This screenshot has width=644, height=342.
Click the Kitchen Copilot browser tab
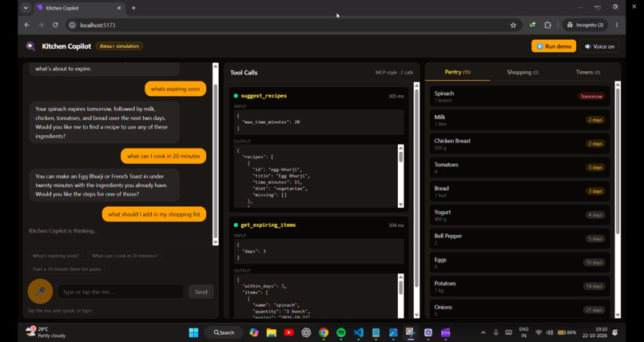click(x=78, y=8)
